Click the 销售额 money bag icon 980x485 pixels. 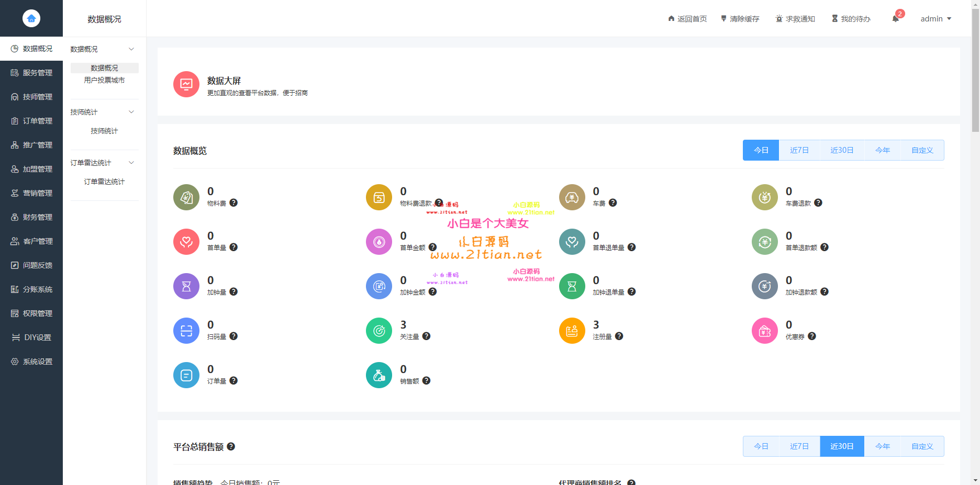pyautogui.click(x=379, y=375)
